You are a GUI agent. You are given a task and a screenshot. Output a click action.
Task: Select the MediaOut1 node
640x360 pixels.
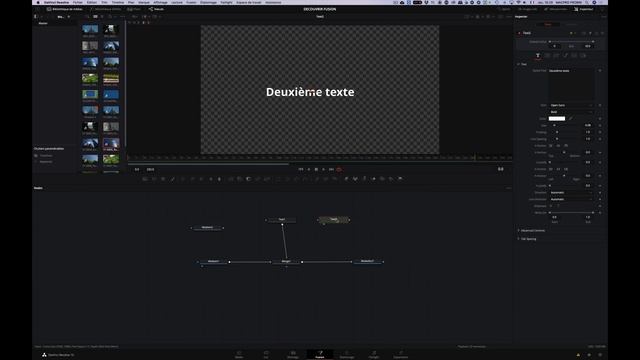(x=367, y=261)
